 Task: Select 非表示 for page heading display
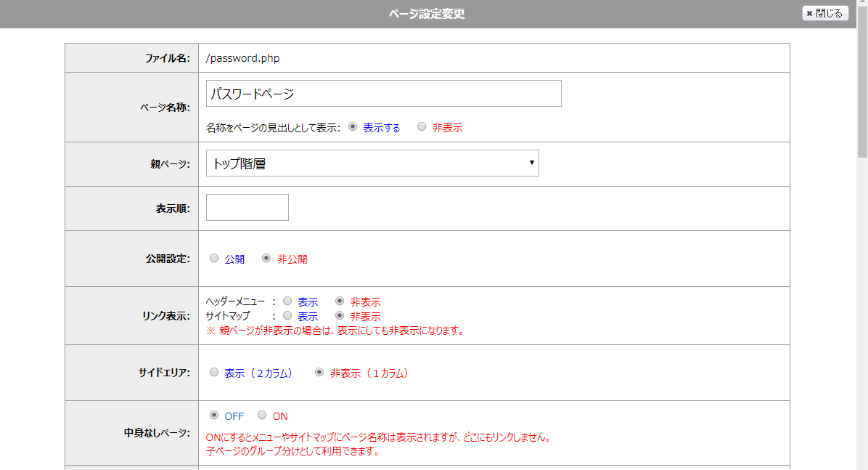pyautogui.click(x=422, y=127)
